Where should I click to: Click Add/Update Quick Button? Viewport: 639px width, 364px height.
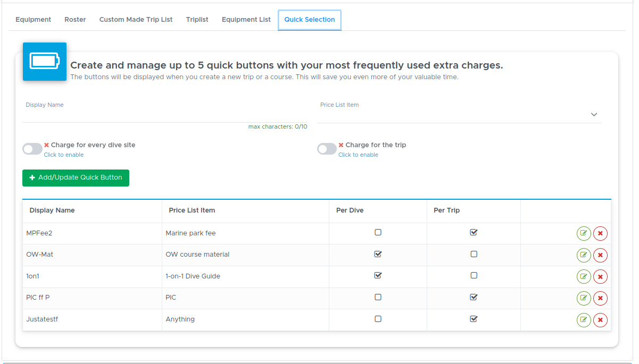(x=76, y=177)
